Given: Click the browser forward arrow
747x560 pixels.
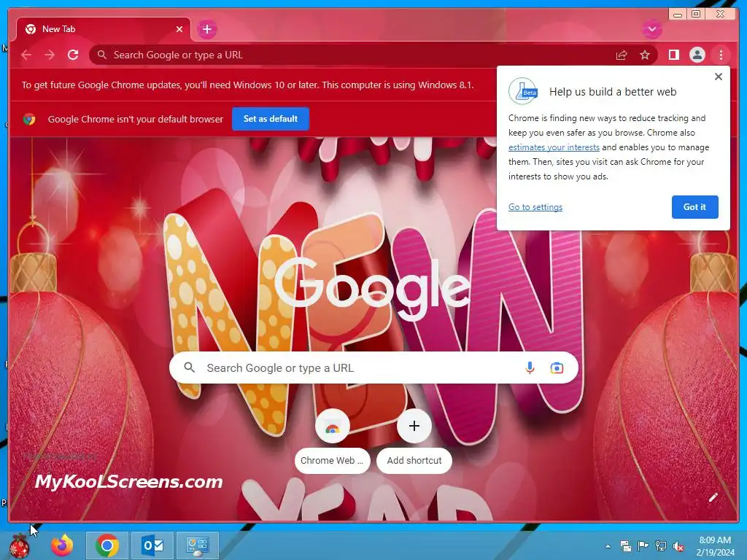Looking at the screenshot, I should click(50, 55).
